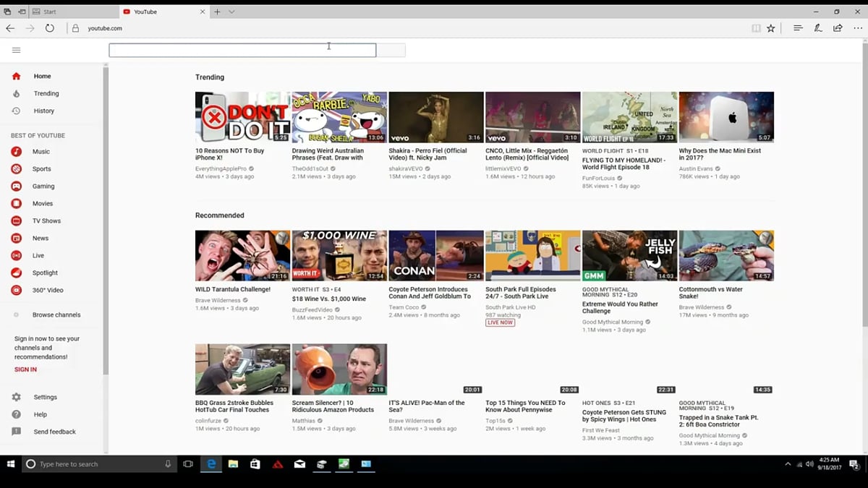Open Browse channels link

56,315
